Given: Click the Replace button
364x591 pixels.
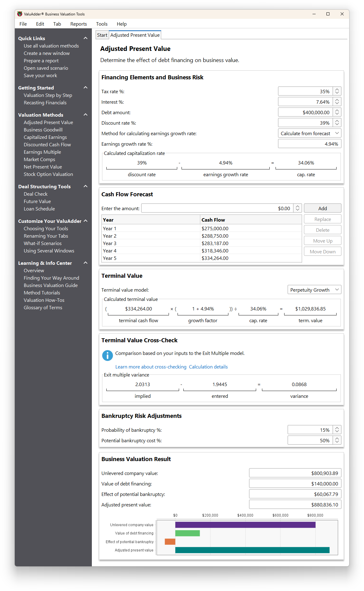Looking at the screenshot, I should (322, 219).
